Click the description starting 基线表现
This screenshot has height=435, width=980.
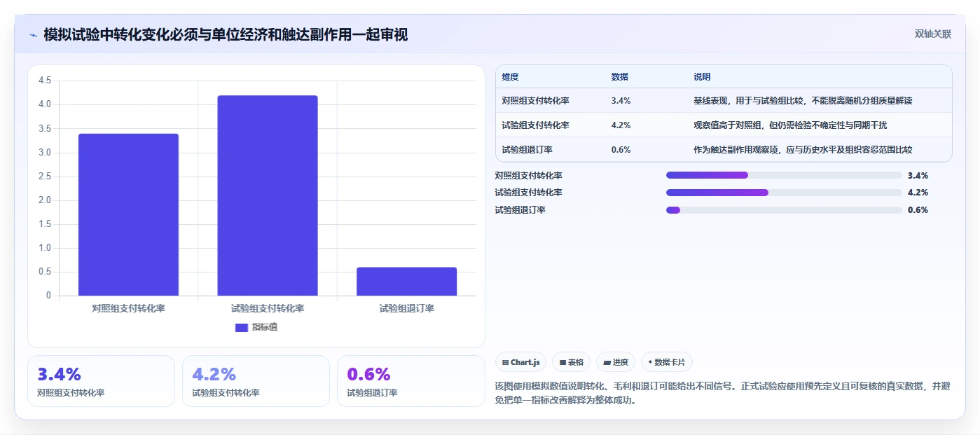point(803,101)
